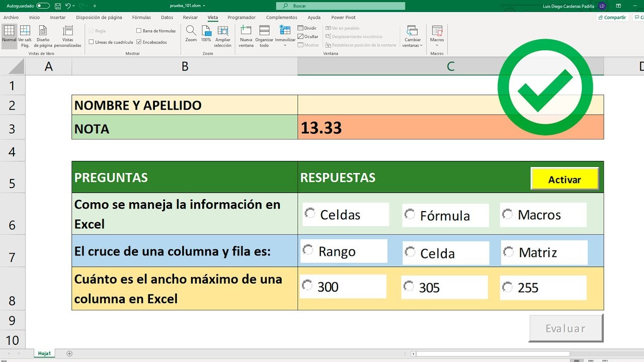Screen dimensions: 644x362
Task: Set zoom to 100%
Action: [x=206, y=34]
